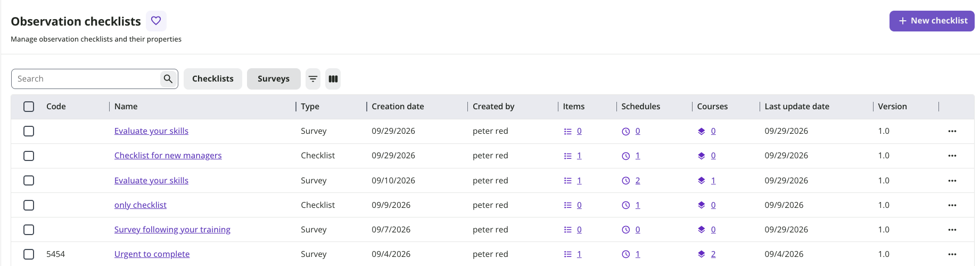This screenshot has height=266, width=980.
Task: Sort by the Name column header
Action: [126, 107]
